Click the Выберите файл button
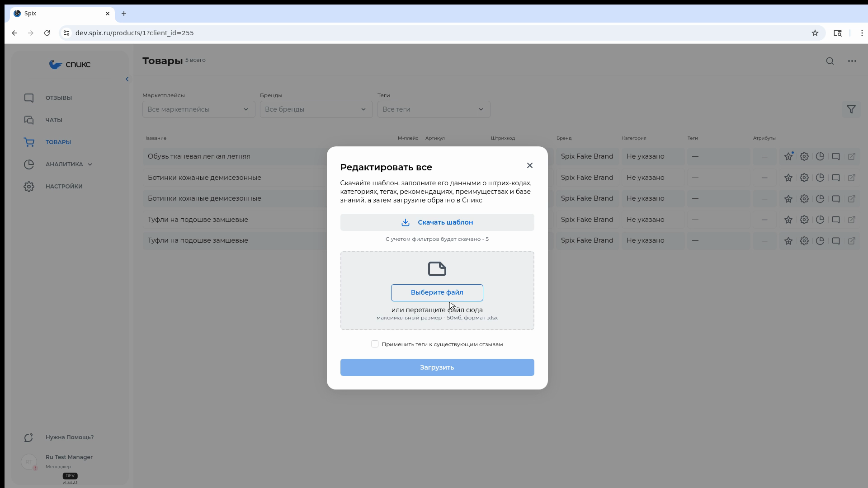 [x=437, y=293]
